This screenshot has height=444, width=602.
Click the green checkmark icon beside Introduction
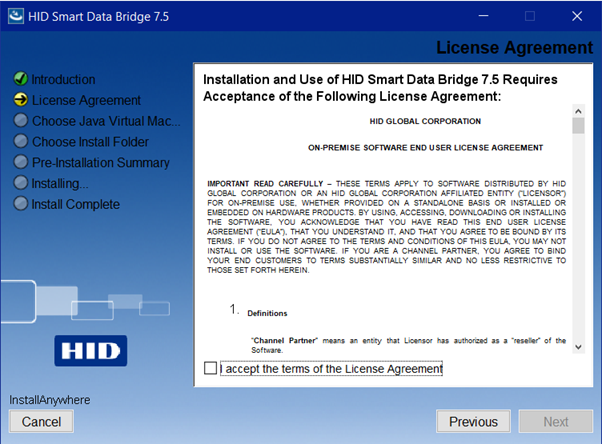[20, 79]
